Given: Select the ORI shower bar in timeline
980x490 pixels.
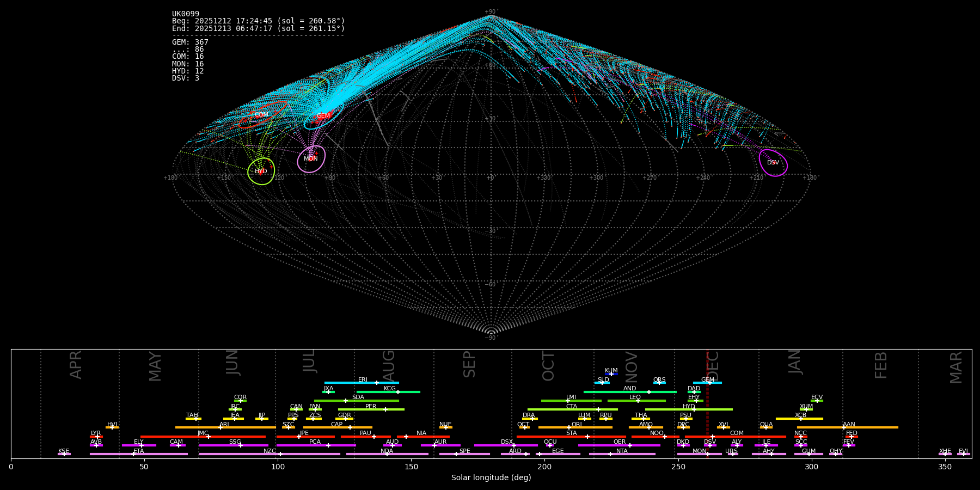Looking at the screenshot, I should (x=575, y=427).
